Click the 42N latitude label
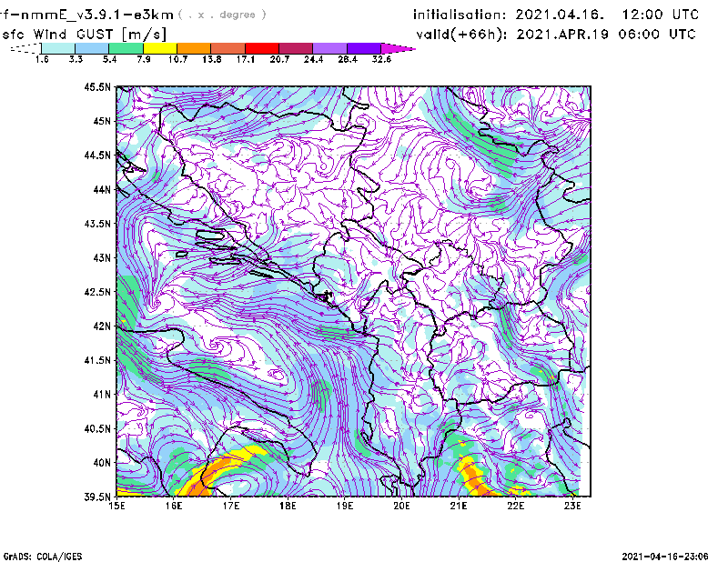 pos(102,326)
